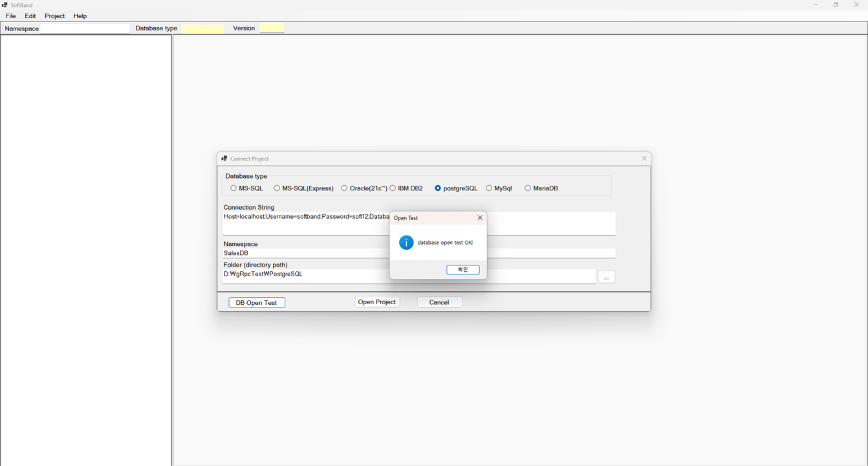Browse folder with the ... button
Screen dimensions: 868x466
coord(606,278)
